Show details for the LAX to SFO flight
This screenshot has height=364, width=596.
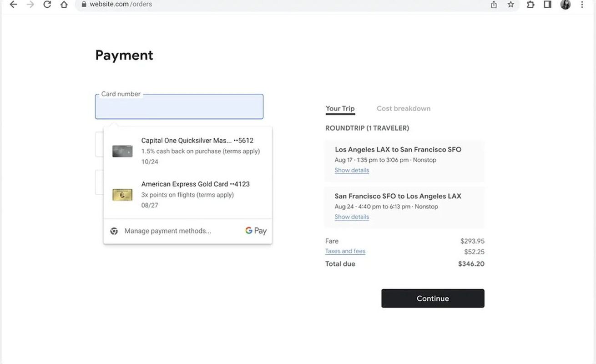[x=352, y=170]
